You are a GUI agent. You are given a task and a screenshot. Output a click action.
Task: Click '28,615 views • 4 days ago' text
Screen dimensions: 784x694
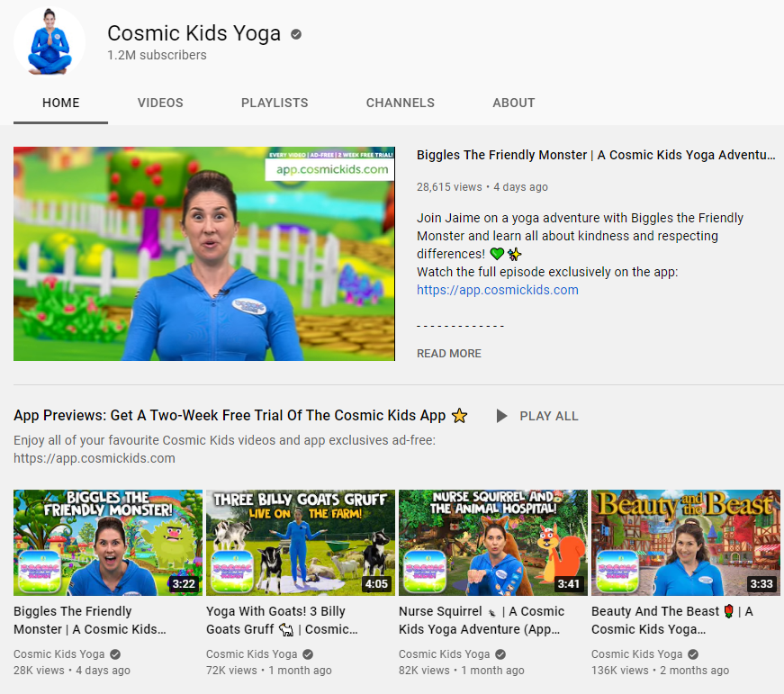pos(482,187)
